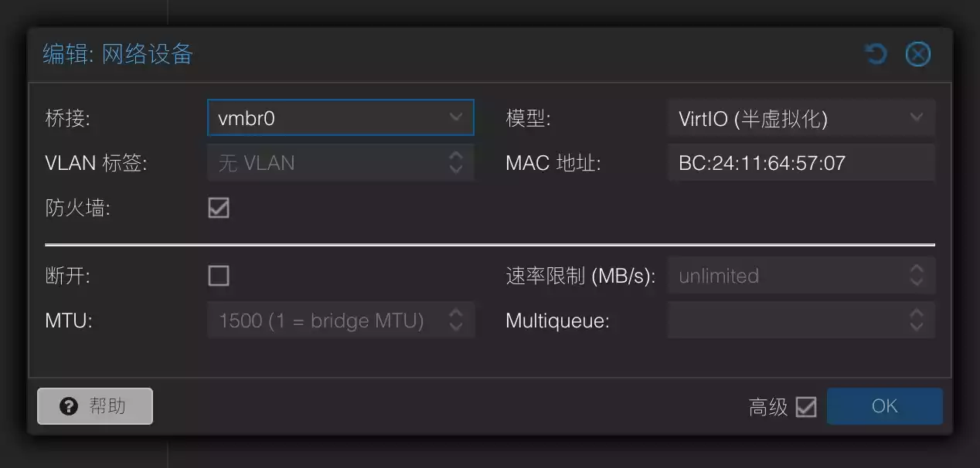Click the MTU 1500 input field
Viewport: 980px width, 468px height.
325,320
